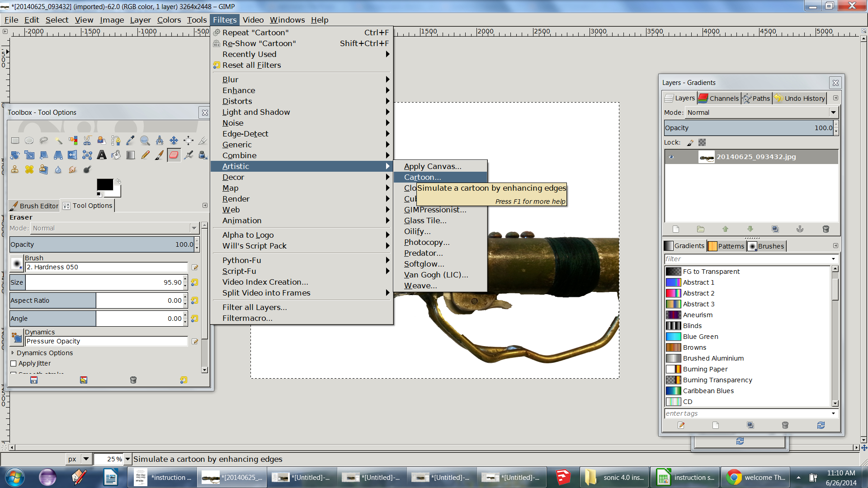This screenshot has height=488, width=868.
Task: Select the Color Picker eyedropper tool
Action: [x=131, y=141]
